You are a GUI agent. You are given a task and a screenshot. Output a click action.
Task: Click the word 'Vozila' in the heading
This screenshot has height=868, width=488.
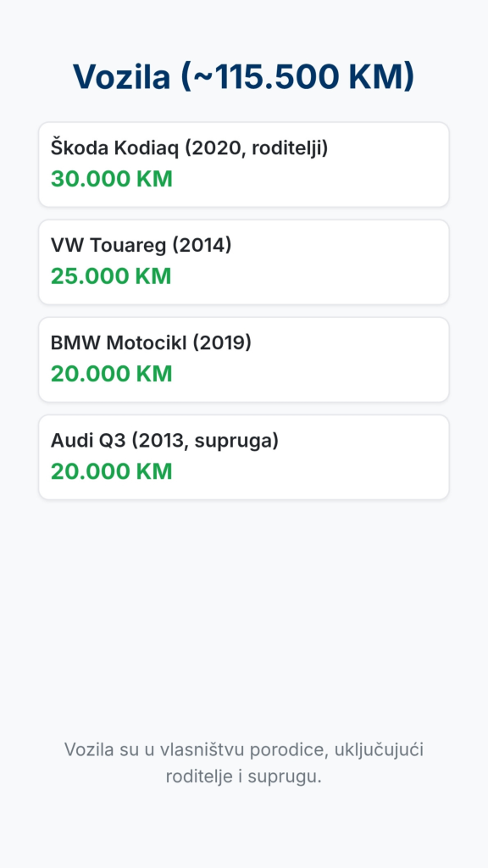122,76
